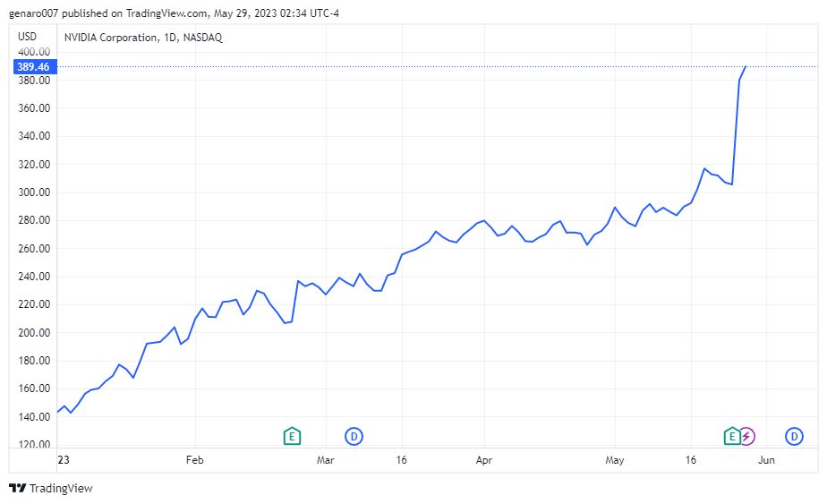827x504 pixels.
Task: Click the NVIDIA Corporation symbol title
Action: 110,38
